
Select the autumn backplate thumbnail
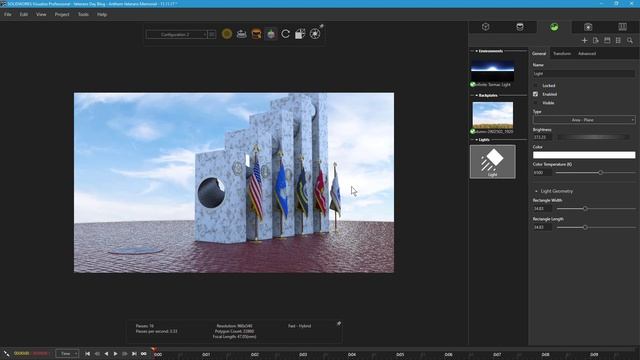(x=493, y=115)
